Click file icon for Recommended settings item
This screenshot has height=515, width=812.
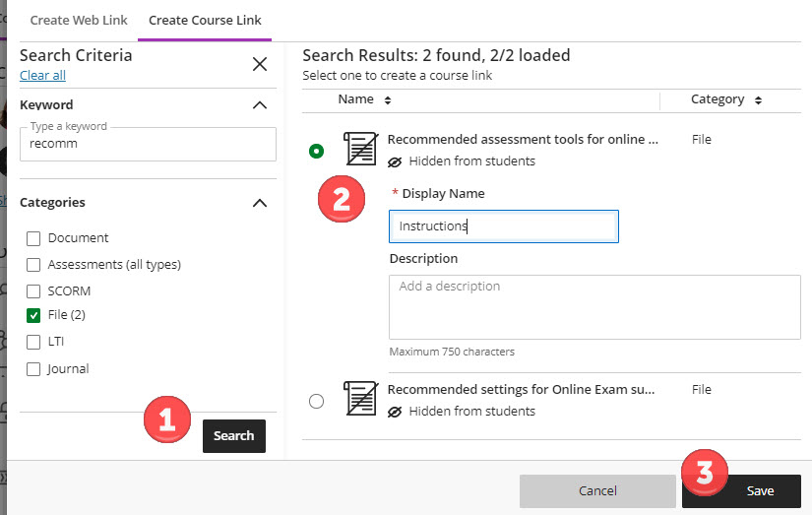pyautogui.click(x=360, y=399)
